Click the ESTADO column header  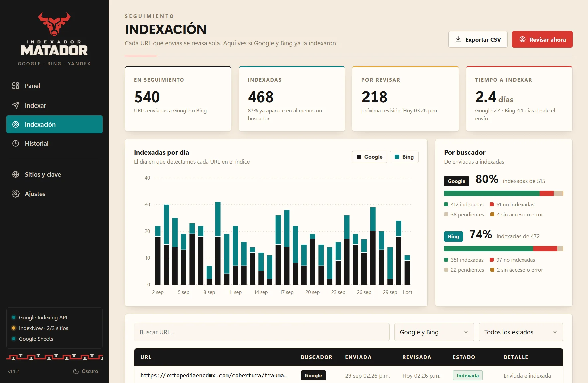[x=464, y=357]
